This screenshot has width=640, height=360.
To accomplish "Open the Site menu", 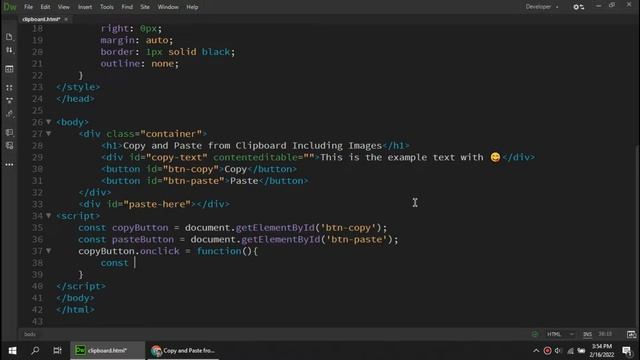I will [145, 7].
